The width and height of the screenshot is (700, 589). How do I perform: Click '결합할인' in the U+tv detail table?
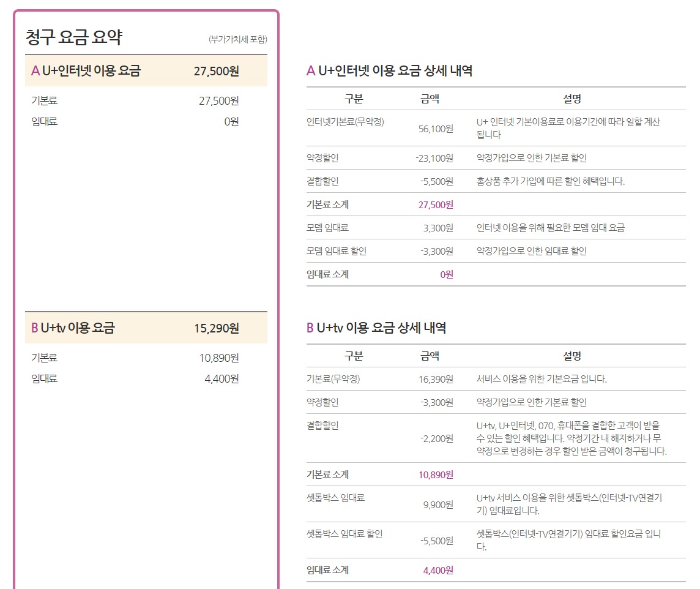[322, 425]
